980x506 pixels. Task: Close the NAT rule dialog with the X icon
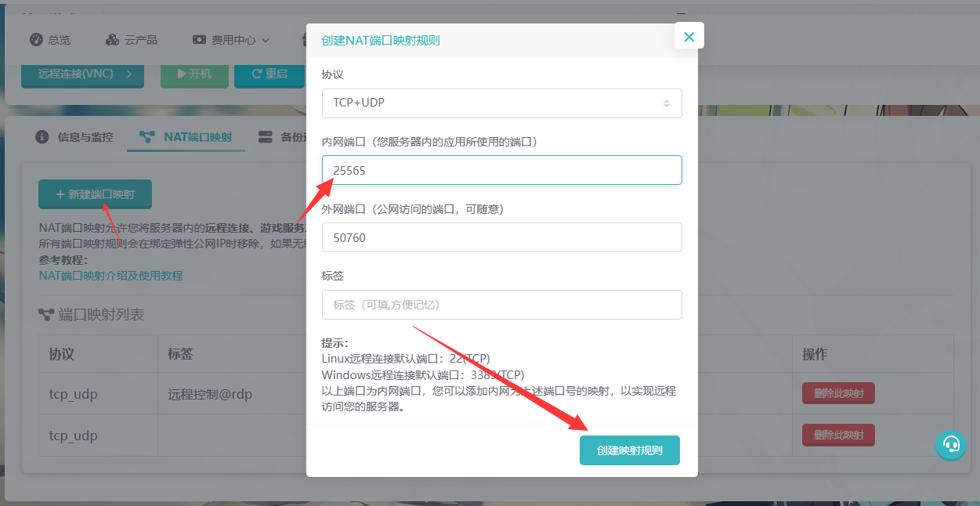coord(689,36)
